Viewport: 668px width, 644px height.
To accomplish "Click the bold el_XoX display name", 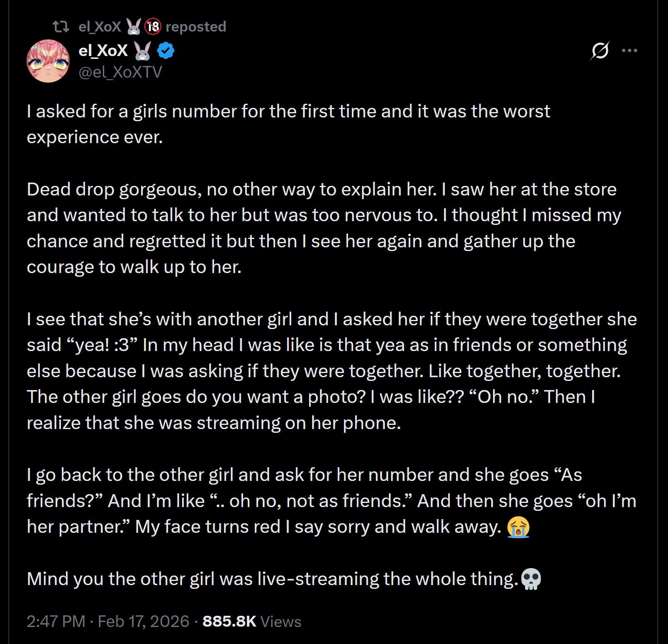I will [x=103, y=51].
